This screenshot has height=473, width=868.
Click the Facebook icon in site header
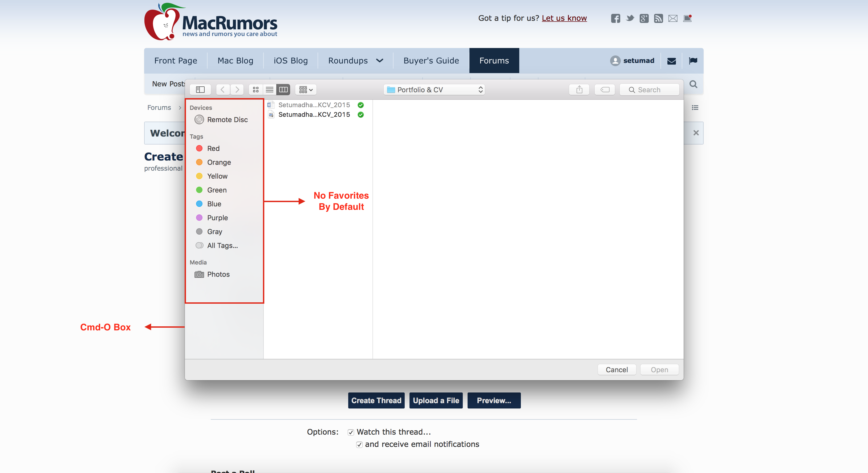pyautogui.click(x=615, y=18)
